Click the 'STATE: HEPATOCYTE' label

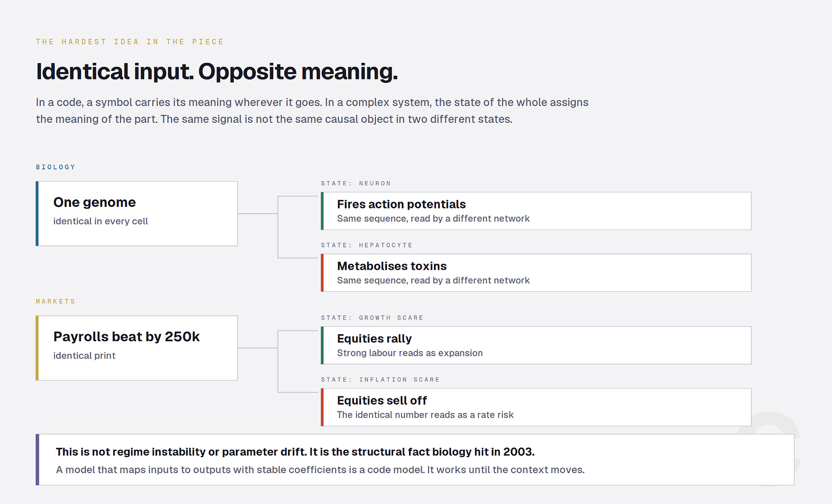coord(367,245)
